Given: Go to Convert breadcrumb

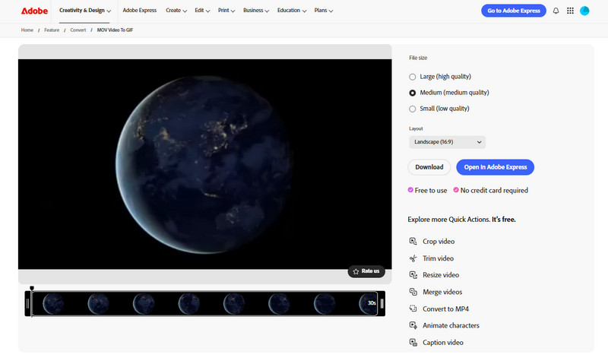Looking at the screenshot, I should pos(78,30).
